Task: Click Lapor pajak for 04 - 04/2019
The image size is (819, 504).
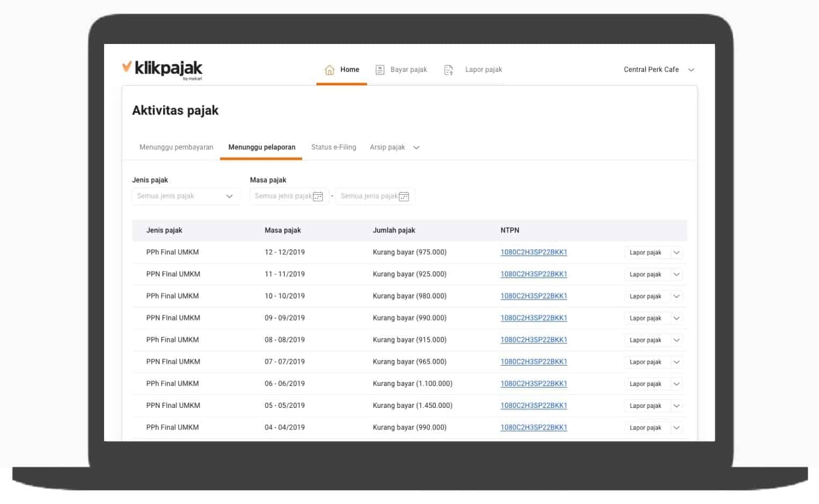Action: (646, 428)
